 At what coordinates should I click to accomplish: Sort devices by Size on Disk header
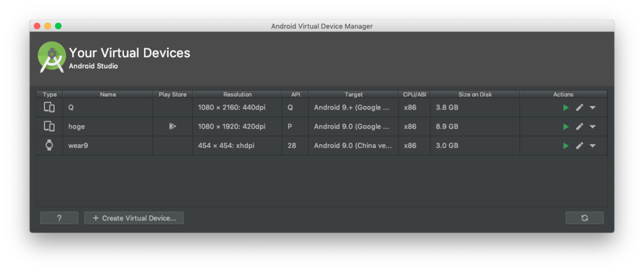click(475, 95)
